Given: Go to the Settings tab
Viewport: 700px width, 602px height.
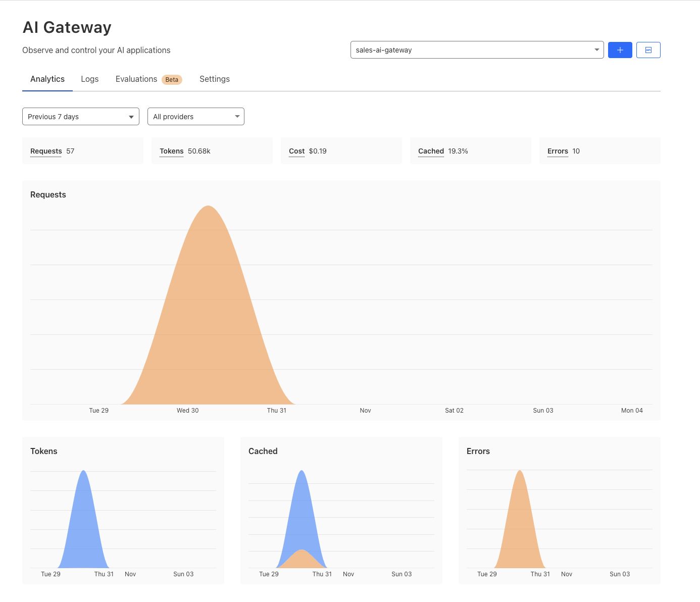Looking at the screenshot, I should click(x=214, y=79).
